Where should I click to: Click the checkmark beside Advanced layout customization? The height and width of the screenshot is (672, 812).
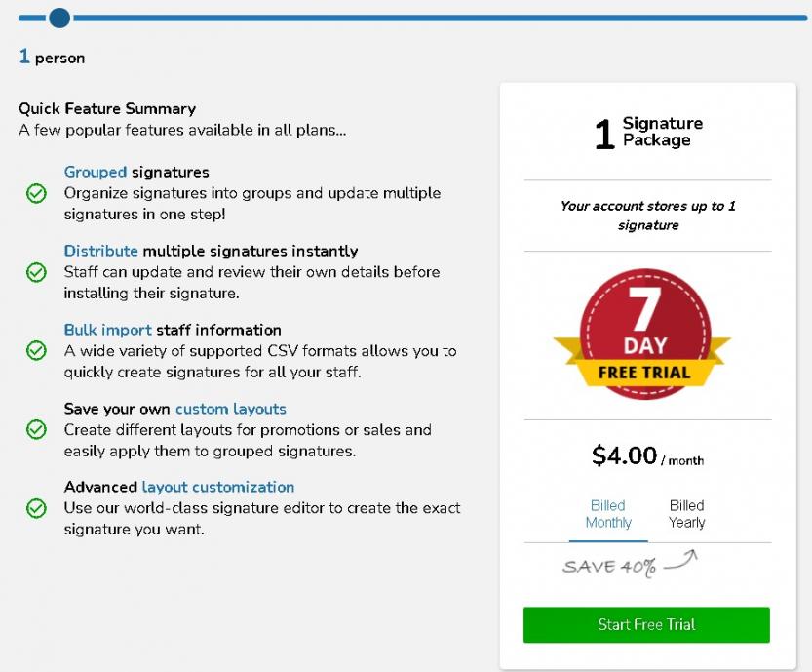pyautogui.click(x=36, y=507)
